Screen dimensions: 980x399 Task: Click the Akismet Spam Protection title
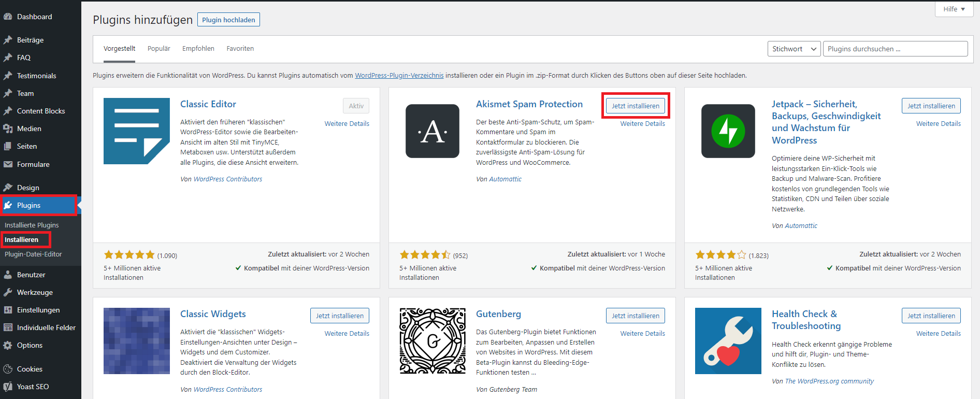(x=529, y=104)
